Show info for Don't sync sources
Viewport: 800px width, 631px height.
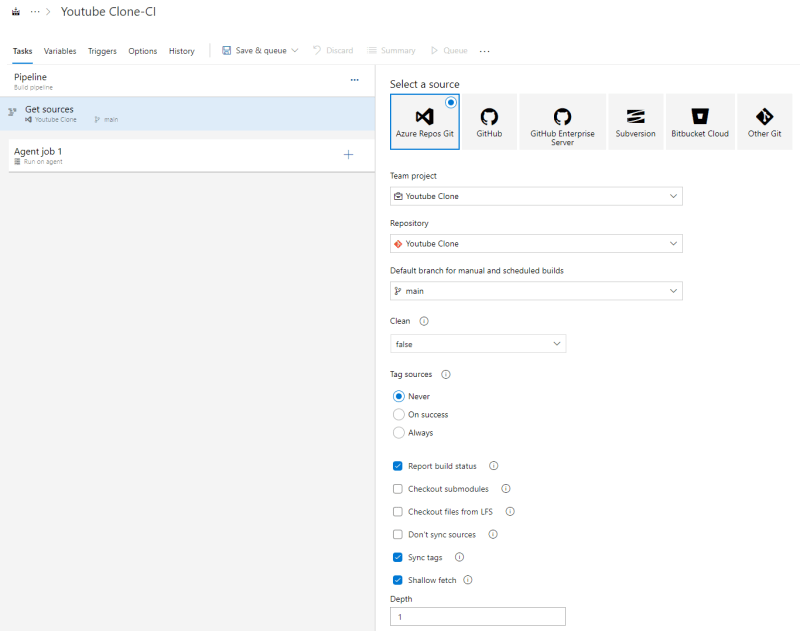[493, 535]
